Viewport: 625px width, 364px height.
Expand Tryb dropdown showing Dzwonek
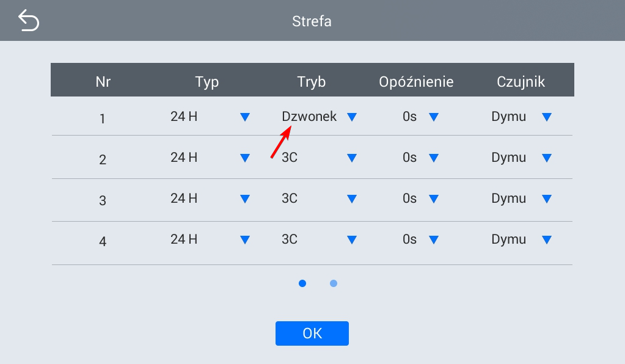pos(351,117)
